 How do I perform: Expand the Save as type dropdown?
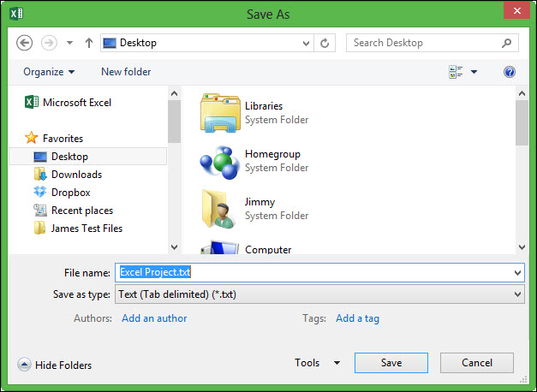pyautogui.click(x=517, y=294)
